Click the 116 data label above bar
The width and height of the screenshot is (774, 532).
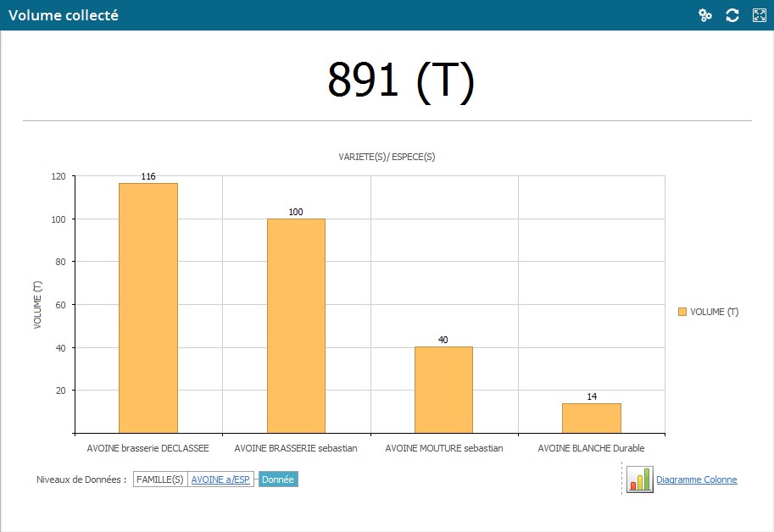[148, 176]
